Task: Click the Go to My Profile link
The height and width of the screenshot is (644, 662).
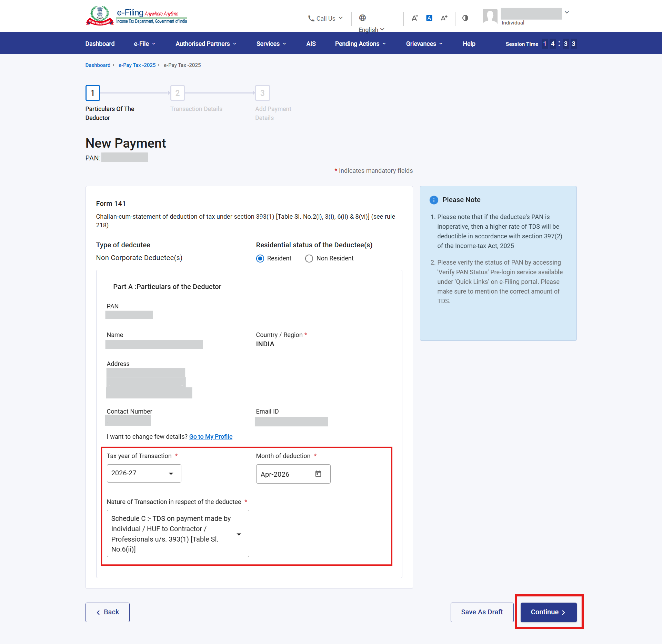Action: coord(211,436)
